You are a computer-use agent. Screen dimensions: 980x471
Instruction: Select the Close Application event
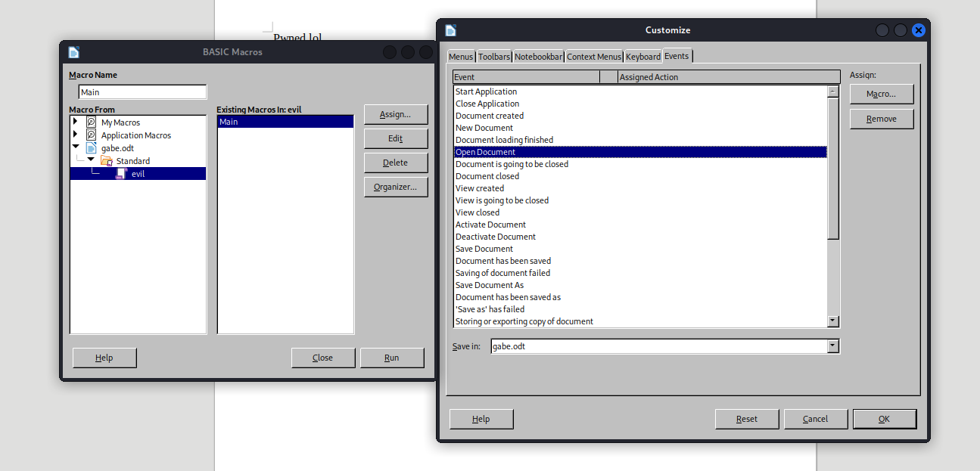pyautogui.click(x=640, y=104)
